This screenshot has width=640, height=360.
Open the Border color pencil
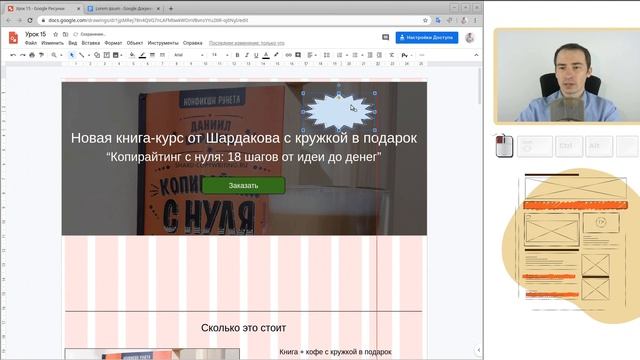(x=142, y=55)
